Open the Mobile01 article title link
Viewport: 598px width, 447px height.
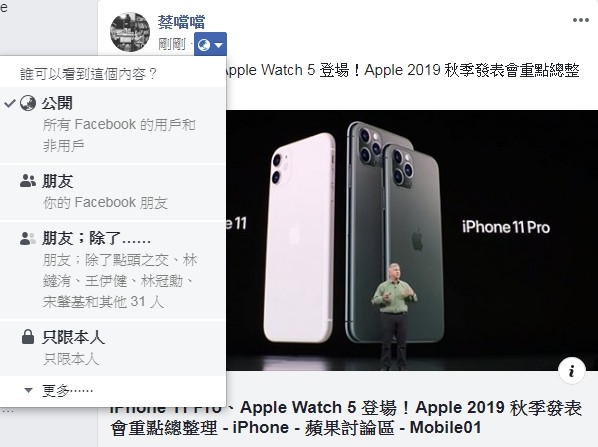click(x=346, y=418)
